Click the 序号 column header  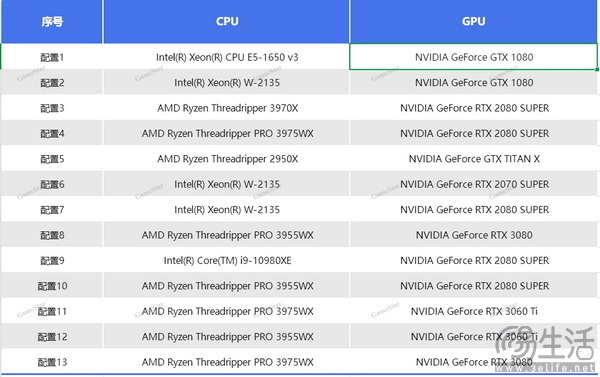point(52,21)
